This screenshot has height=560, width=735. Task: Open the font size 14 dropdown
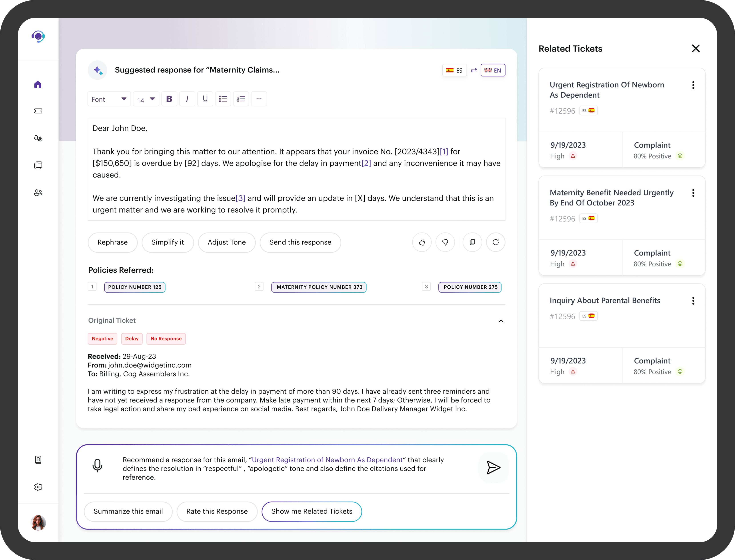coord(146,99)
